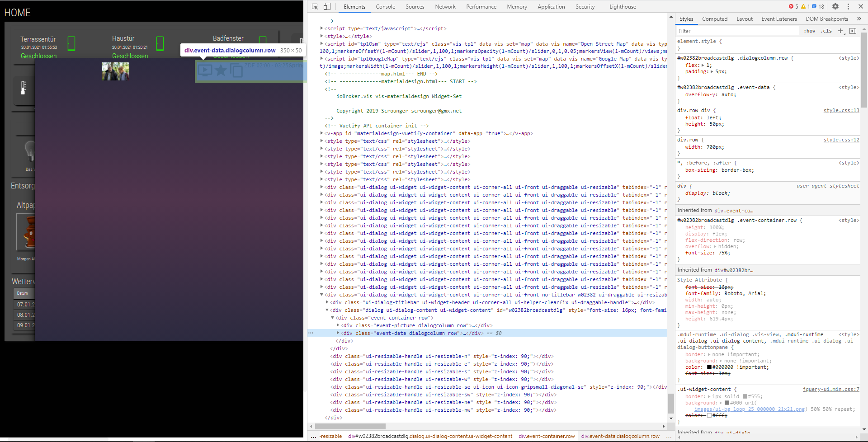Image resolution: width=868 pixels, height=442 pixels.
Task: Click the green Haustür door icon
Action: tap(160, 44)
